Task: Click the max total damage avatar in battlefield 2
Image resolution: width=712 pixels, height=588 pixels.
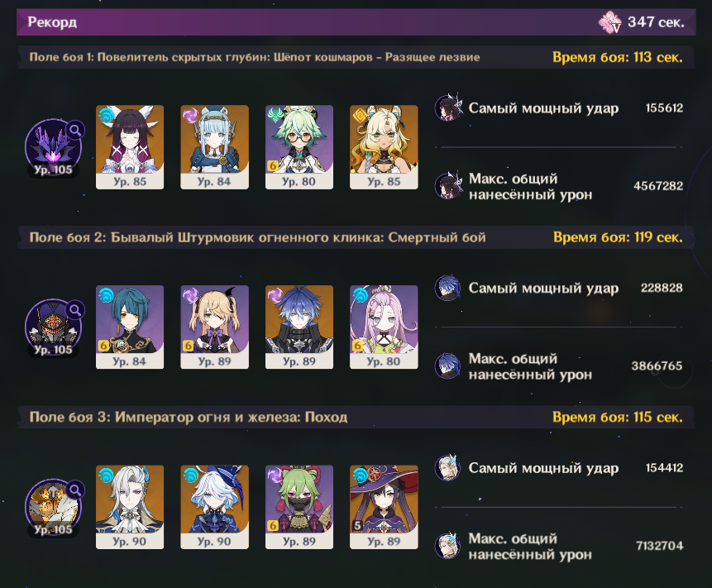Action: [448, 366]
